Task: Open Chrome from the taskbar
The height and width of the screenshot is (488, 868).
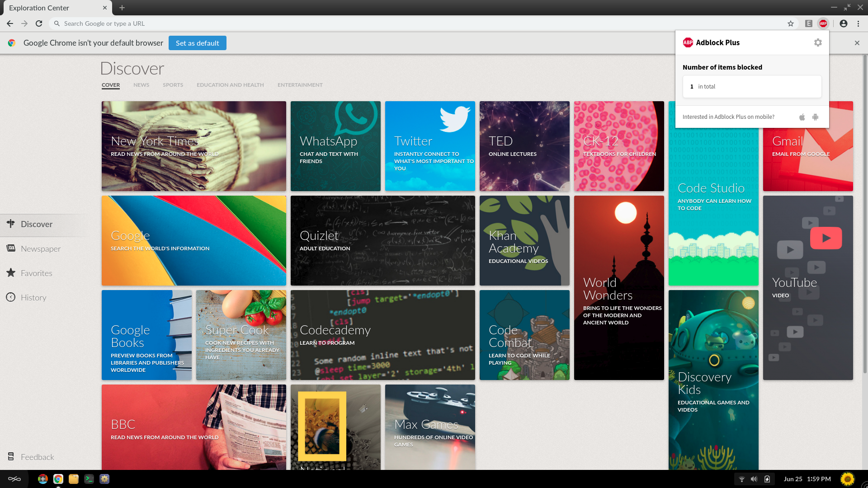Action: [x=58, y=479]
